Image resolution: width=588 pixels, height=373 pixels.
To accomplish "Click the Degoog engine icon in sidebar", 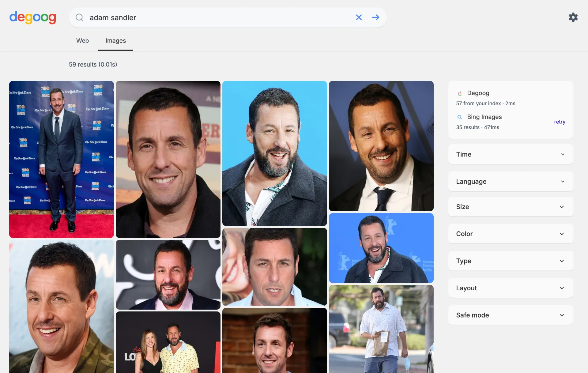I will pos(459,93).
